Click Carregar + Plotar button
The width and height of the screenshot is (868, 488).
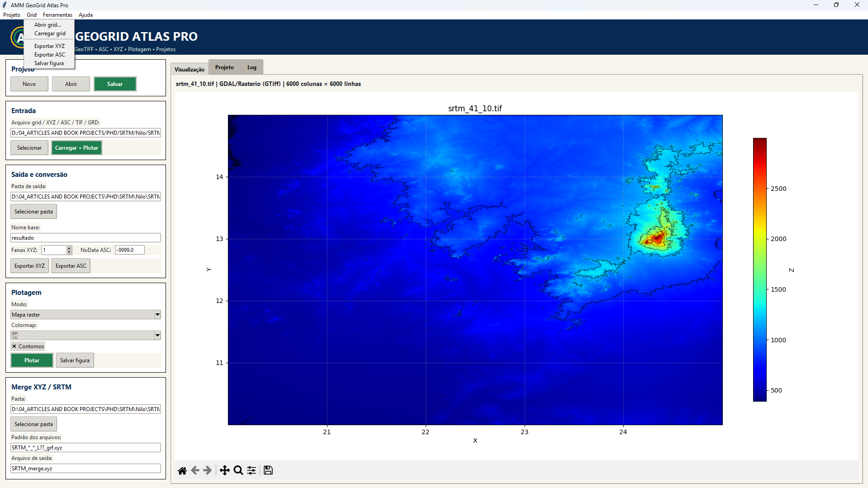pos(76,148)
